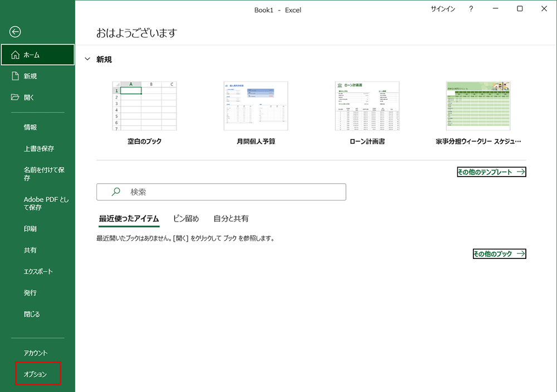The height and width of the screenshot is (392, 557).
Task: Click the search magnifier icon
Action: (116, 192)
